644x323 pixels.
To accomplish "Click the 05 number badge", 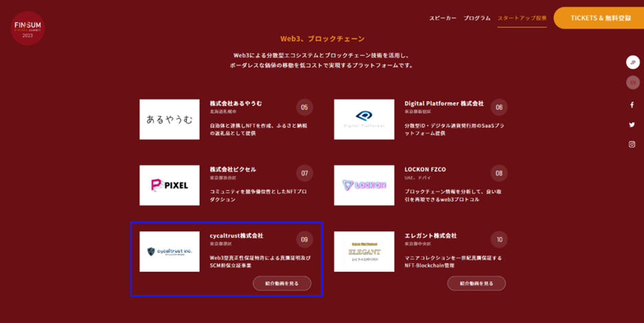I will [304, 107].
